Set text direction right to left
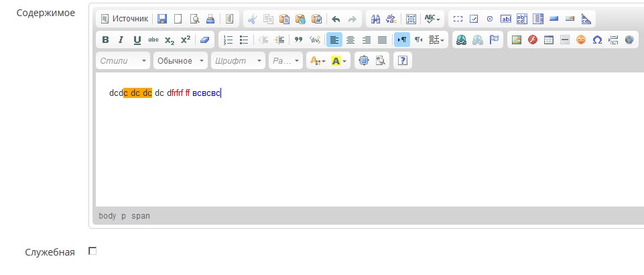The height and width of the screenshot is (275, 644). 418,40
